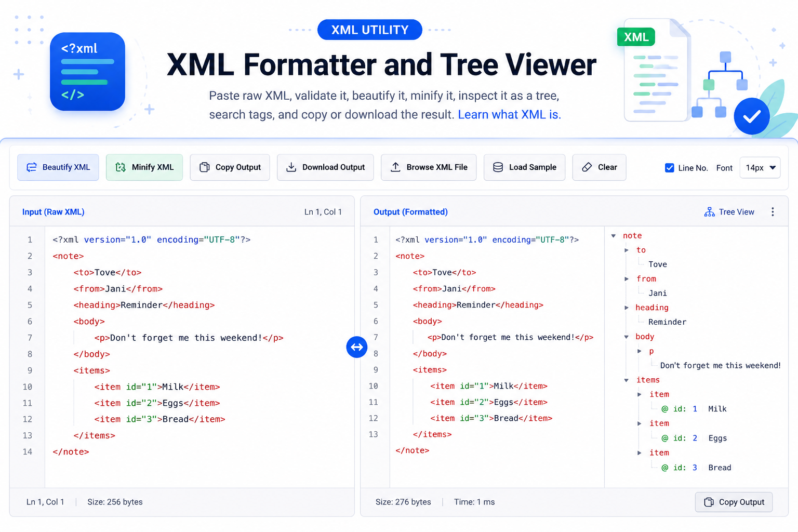Viewport: 798px width, 532px height.
Task: Click the clipboard icon in bottom Copy Output
Action: pyautogui.click(x=709, y=502)
